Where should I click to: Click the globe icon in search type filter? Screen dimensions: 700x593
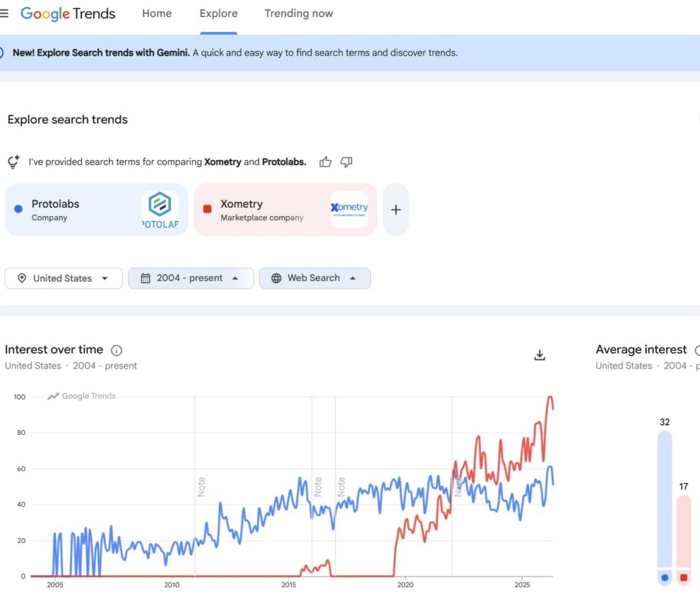tap(276, 278)
